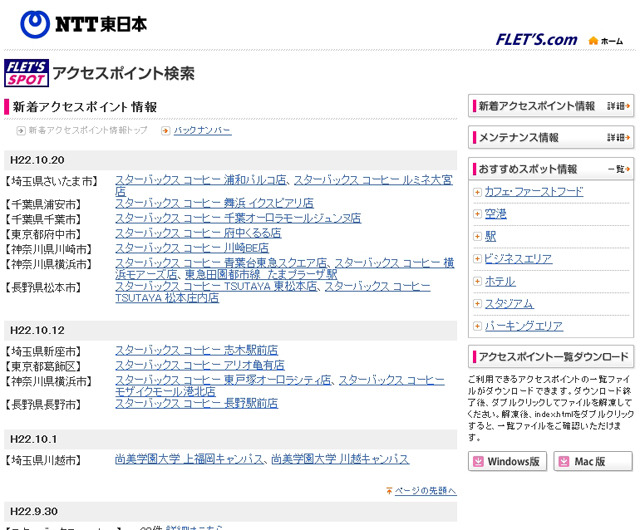Screen dimensions: 640x530
Task: Click the H22.9.30 date heading
Action: tap(33, 511)
